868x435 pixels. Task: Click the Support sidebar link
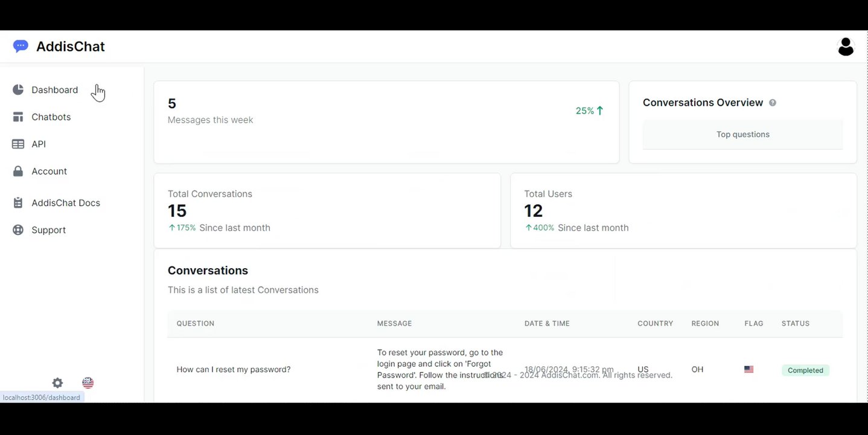[x=49, y=230]
